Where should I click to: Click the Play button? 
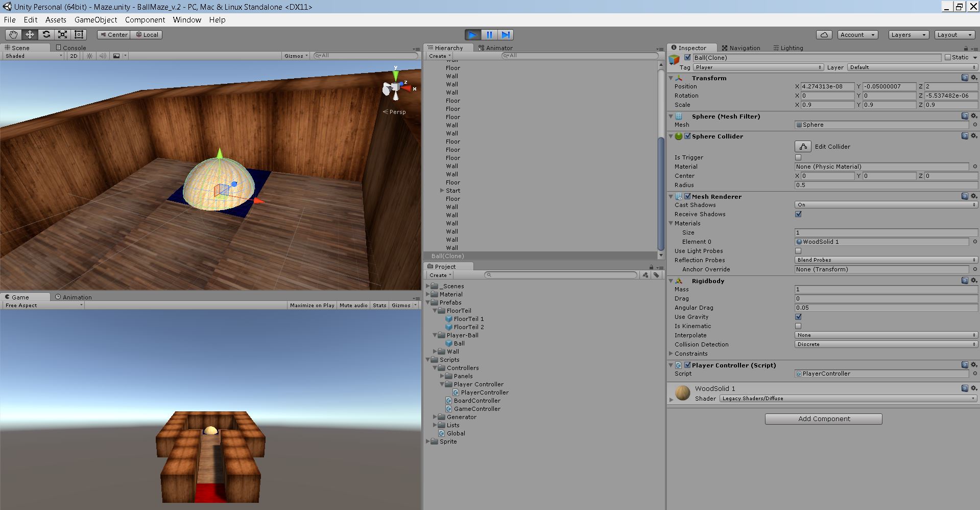tap(473, 34)
